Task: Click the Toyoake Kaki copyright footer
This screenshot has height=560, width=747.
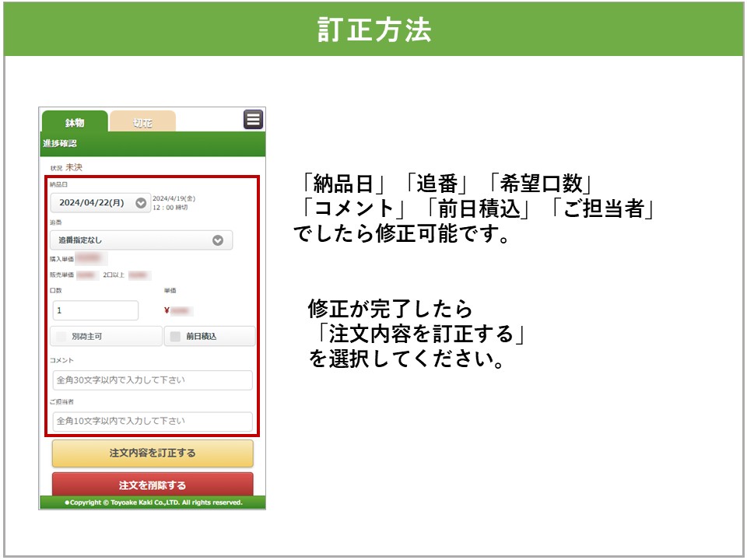Action: (153, 502)
